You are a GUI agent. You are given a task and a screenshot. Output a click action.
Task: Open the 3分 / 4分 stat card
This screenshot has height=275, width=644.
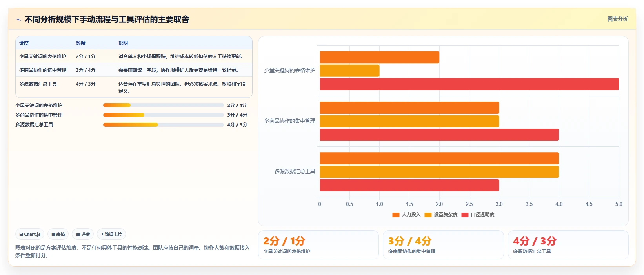click(443, 245)
